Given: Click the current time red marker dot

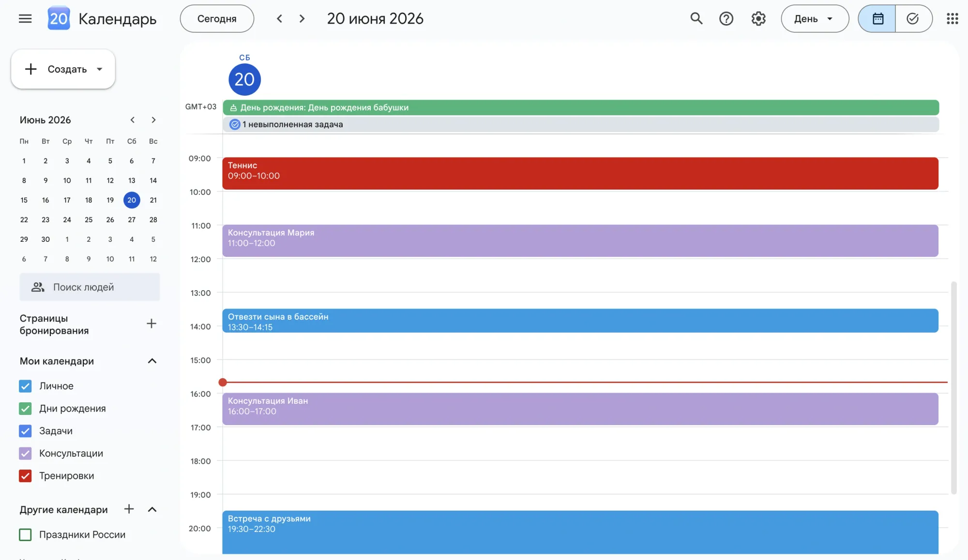Looking at the screenshot, I should [x=223, y=383].
